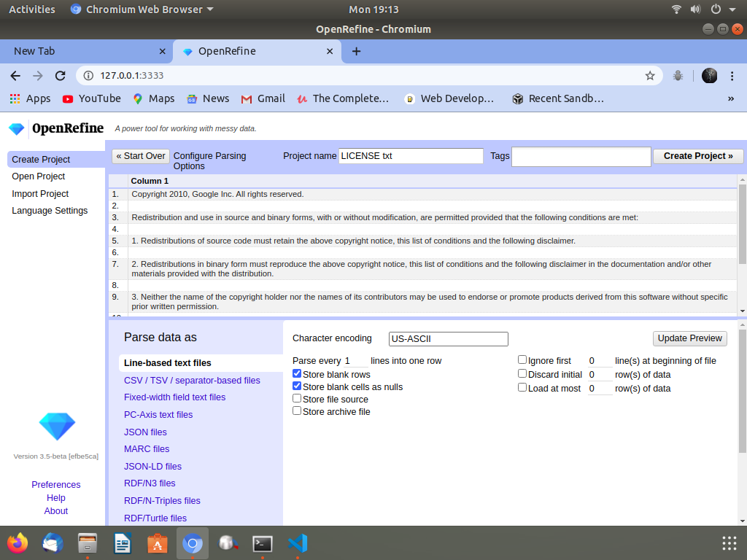This screenshot has height=560, width=747.
Task: Open the Help link
Action: pyautogui.click(x=56, y=497)
